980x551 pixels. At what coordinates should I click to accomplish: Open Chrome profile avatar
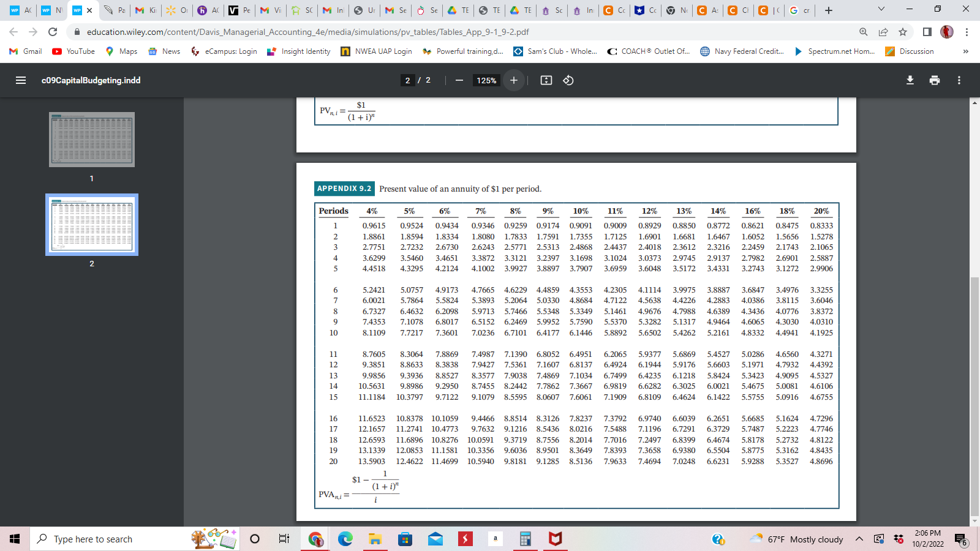click(947, 32)
